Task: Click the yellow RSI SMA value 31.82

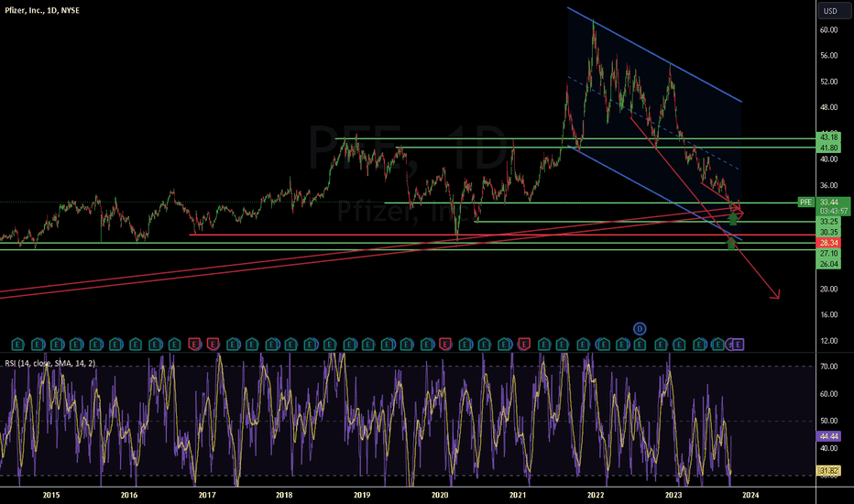Action: point(829,470)
